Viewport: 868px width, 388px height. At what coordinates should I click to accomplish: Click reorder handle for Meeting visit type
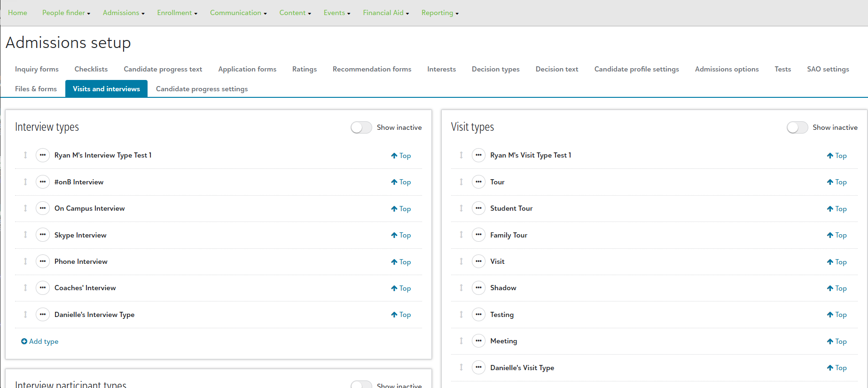coord(461,341)
